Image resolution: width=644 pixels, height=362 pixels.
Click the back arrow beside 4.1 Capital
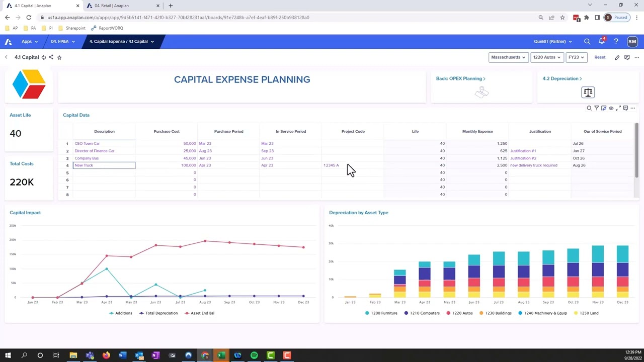6,57
